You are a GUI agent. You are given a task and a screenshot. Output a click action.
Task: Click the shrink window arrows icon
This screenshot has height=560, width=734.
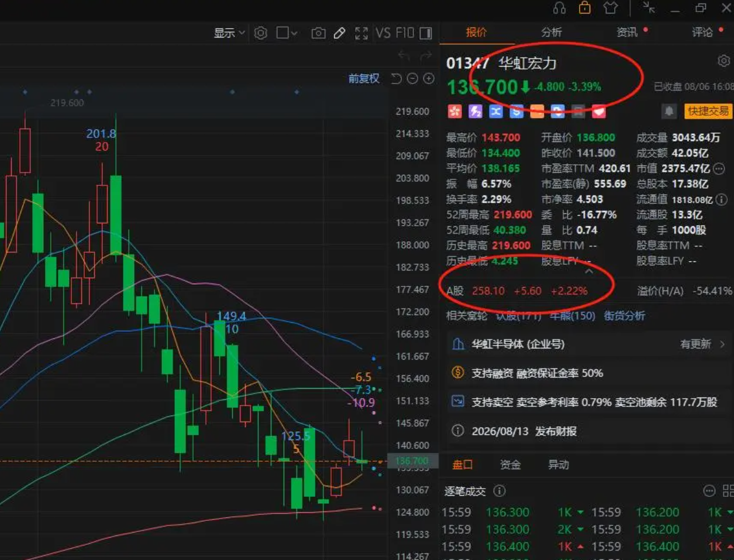[649, 8]
